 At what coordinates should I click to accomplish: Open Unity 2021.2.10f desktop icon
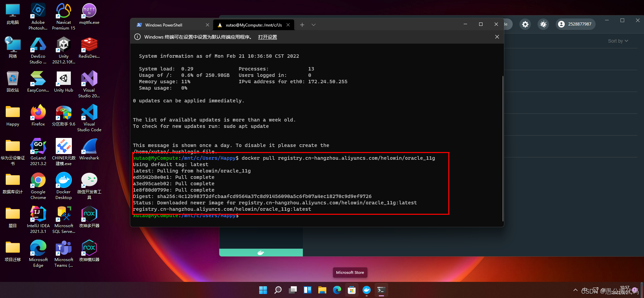63,50
